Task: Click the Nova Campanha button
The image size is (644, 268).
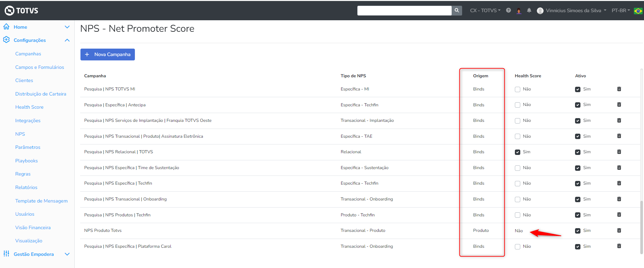Action: [108, 54]
